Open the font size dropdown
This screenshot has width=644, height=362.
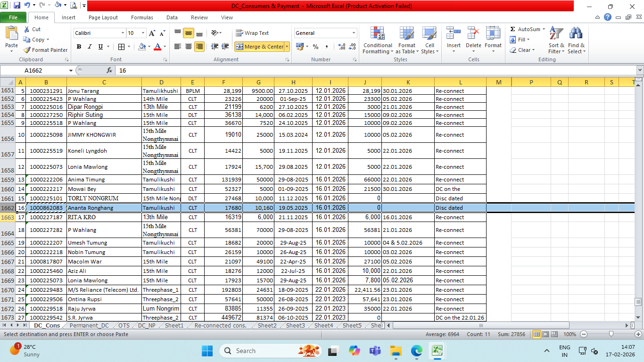(x=143, y=33)
